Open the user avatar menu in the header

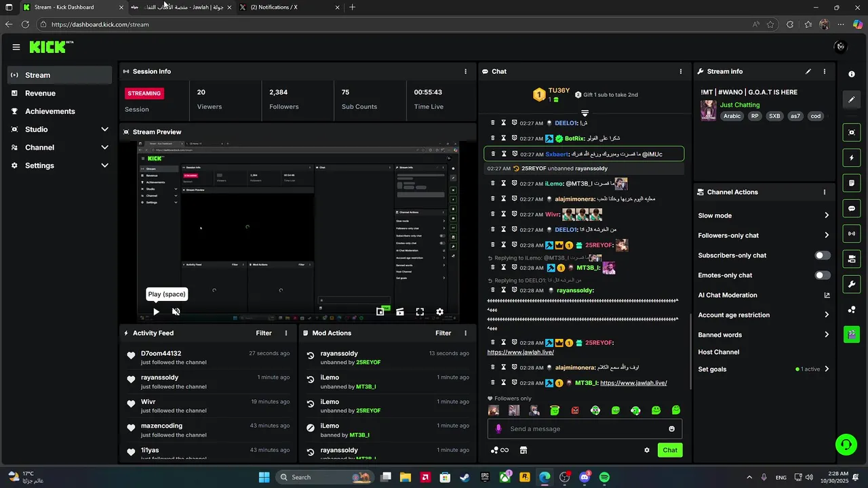840,47
